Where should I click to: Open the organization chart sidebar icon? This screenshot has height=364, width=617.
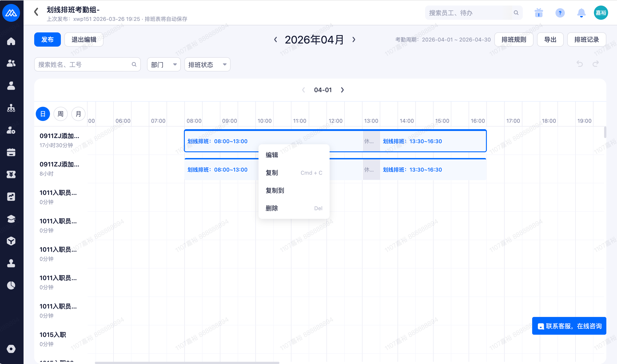pyautogui.click(x=11, y=108)
